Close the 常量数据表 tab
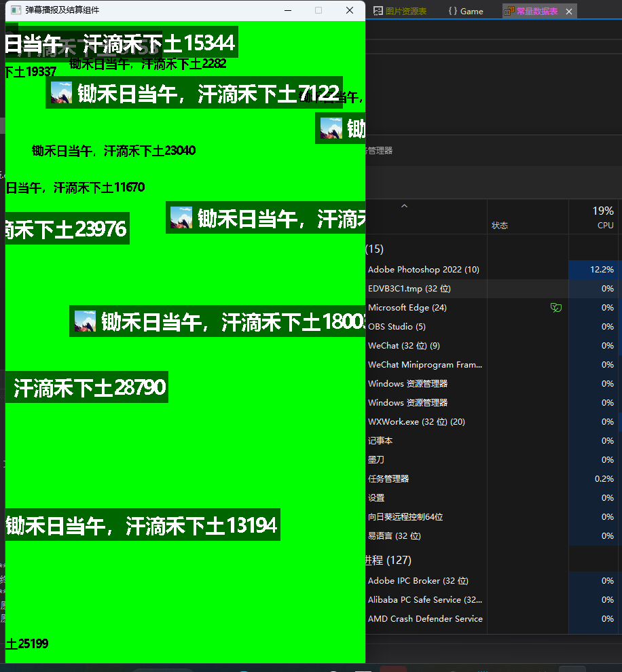The image size is (622, 672). [x=569, y=11]
